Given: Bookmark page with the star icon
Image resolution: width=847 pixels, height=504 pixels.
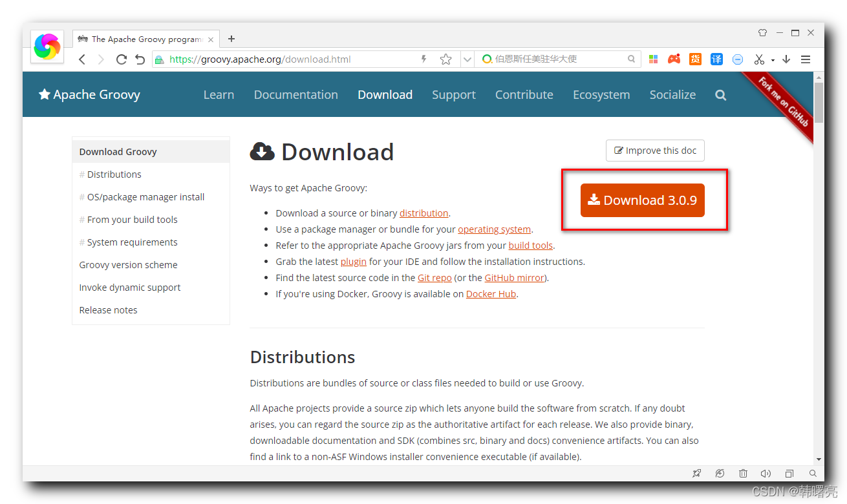Looking at the screenshot, I should tap(445, 59).
